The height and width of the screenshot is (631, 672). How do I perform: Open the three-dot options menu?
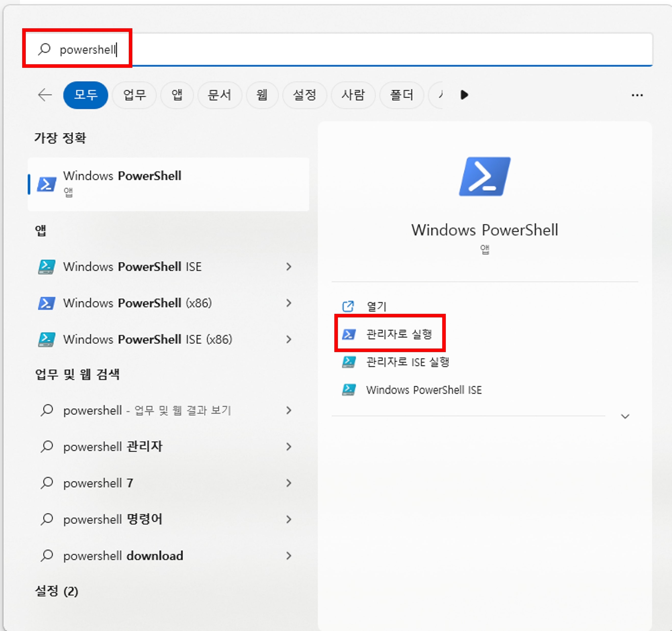(x=637, y=95)
